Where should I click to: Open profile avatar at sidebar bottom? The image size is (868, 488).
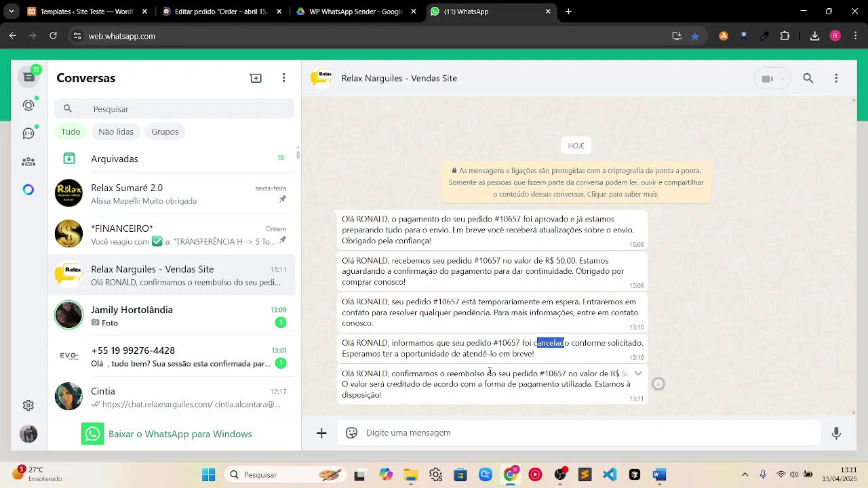[28, 434]
